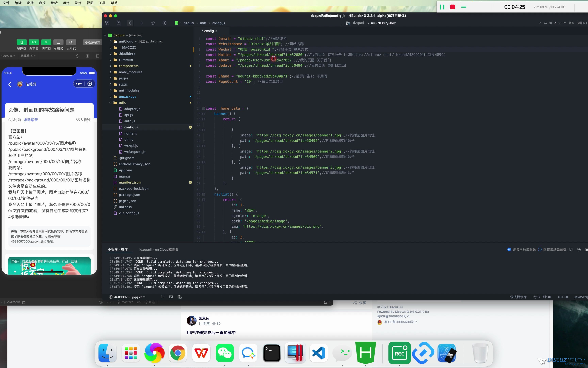The width and height of the screenshot is (588, 368).
Task: Click the save file icon in HBuilder toolbar
Action: pos(119,23)
